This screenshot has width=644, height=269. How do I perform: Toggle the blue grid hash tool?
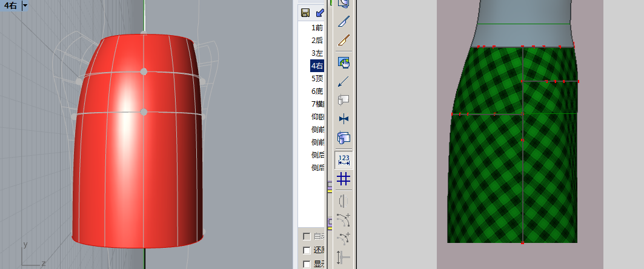point(344,179)
